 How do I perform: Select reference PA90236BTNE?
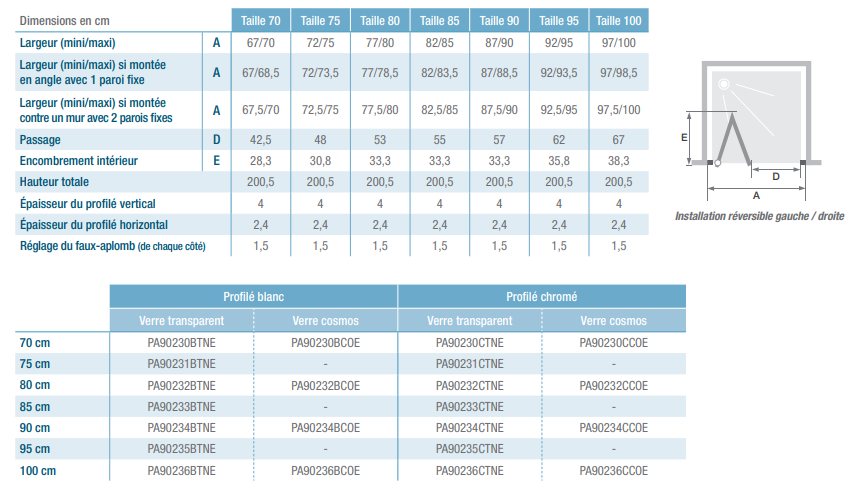[182, 471]
